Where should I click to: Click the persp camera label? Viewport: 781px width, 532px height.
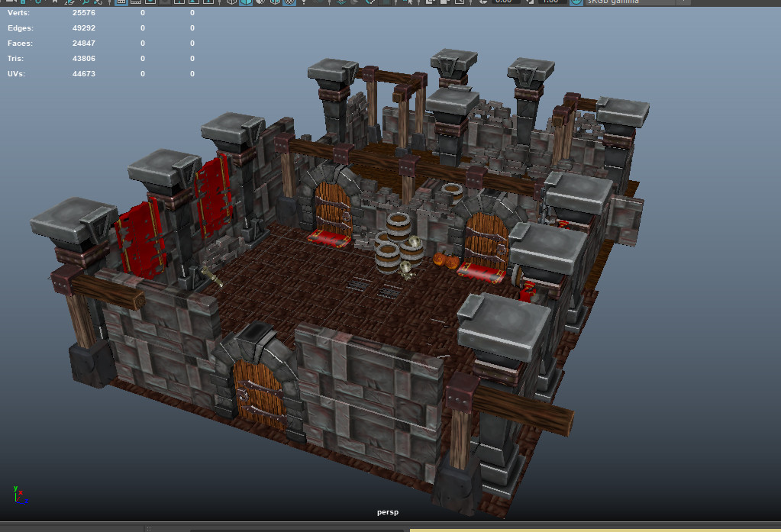click(x=388, y=513)
